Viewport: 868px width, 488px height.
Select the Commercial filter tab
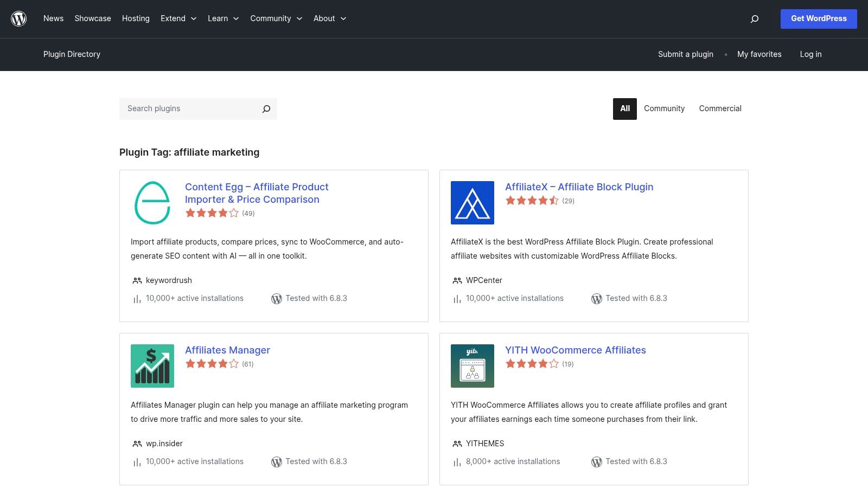pos(720,108)
